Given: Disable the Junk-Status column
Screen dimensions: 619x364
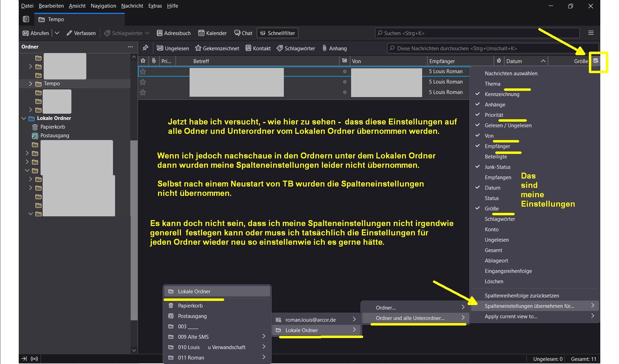Looking at the screenshot, I should tap(497, 167).
